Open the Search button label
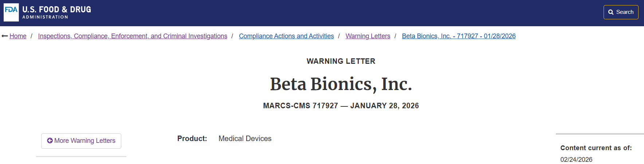This screenshot has width=644, height=164. 625,12
